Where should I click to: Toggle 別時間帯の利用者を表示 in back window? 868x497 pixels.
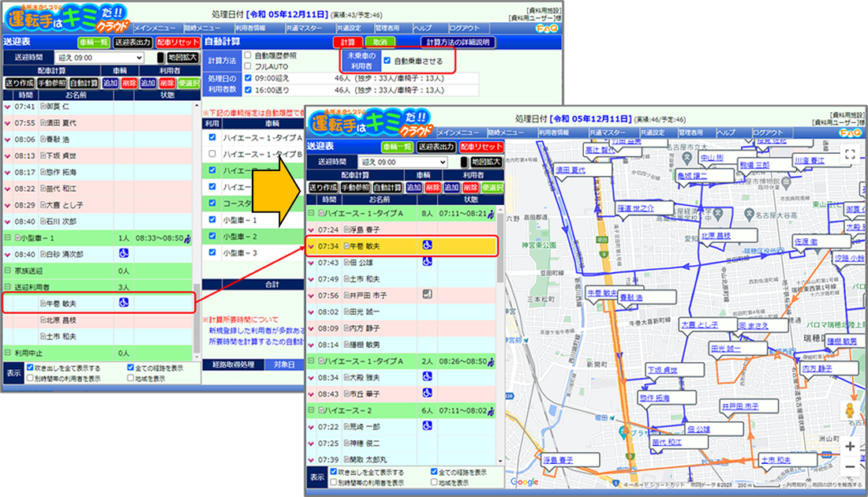31,379
